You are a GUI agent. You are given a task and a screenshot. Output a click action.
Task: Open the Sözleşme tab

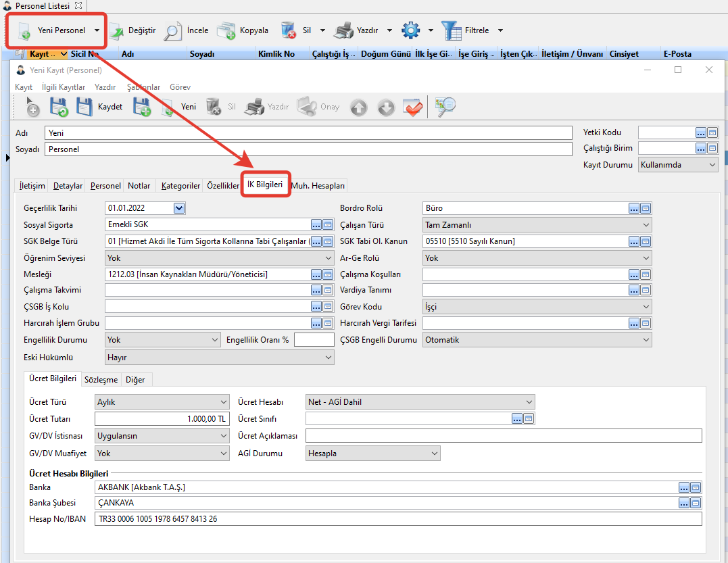pyautogui.click(x=101, y=380)
